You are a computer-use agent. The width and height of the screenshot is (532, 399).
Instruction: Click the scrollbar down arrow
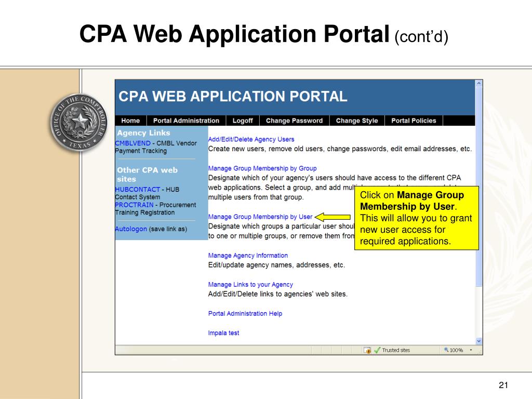click(x=478, y=341)
